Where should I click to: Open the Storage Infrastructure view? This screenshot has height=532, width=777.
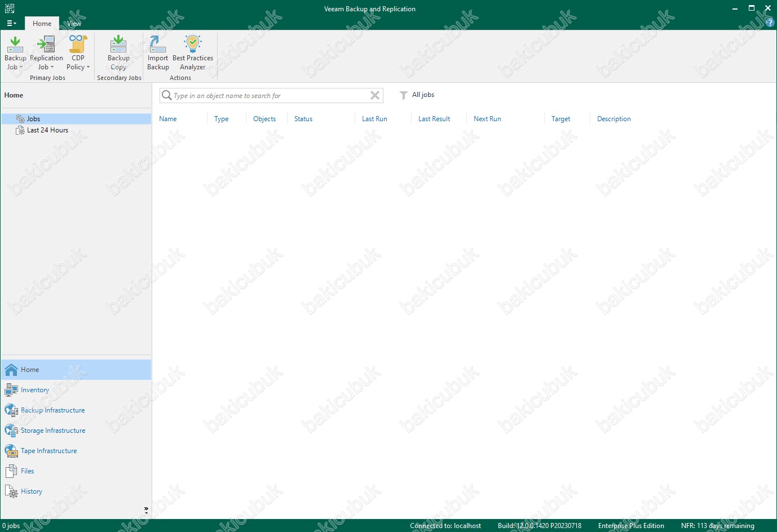76,431
